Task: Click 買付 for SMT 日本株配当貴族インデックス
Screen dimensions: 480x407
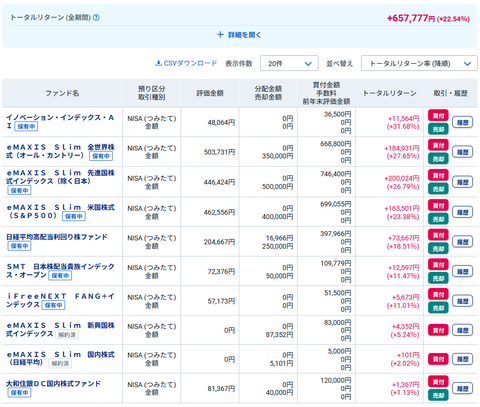Action: coord(438,265)
